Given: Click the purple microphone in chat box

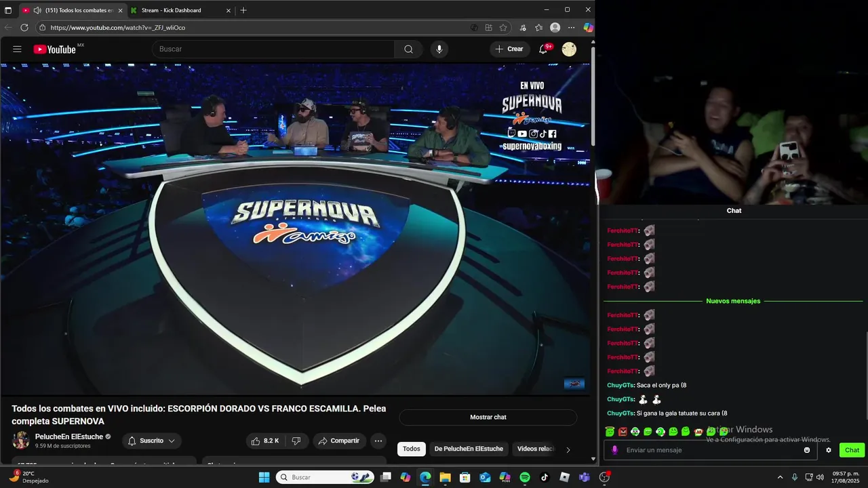Looking at the screenshot, I should click(615, 450).
